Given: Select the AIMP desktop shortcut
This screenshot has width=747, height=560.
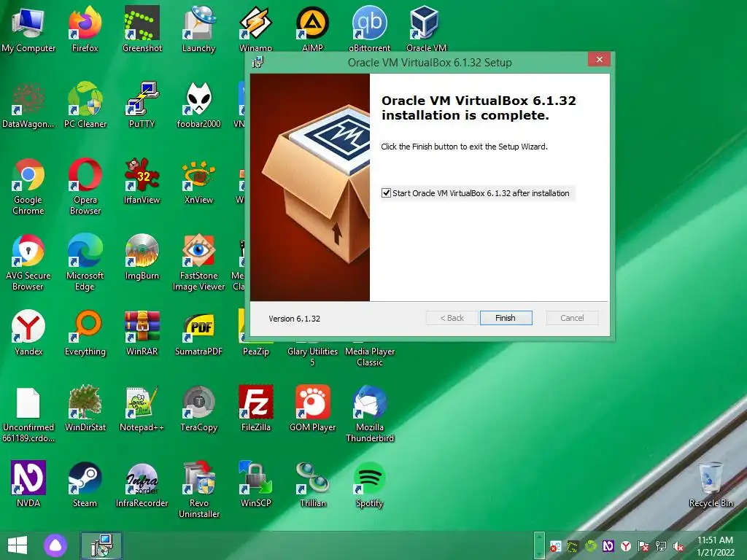Looking at the screenshot, I should point(312,30).
